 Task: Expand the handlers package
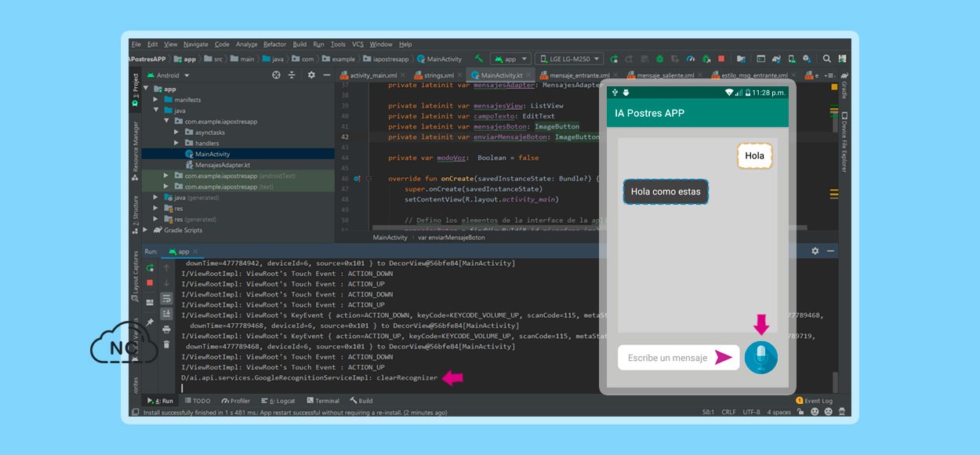177,144
